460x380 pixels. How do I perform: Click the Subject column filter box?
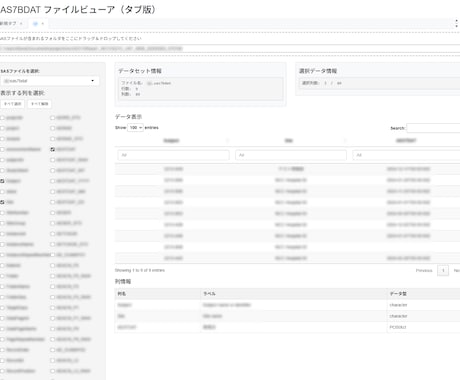173,155
